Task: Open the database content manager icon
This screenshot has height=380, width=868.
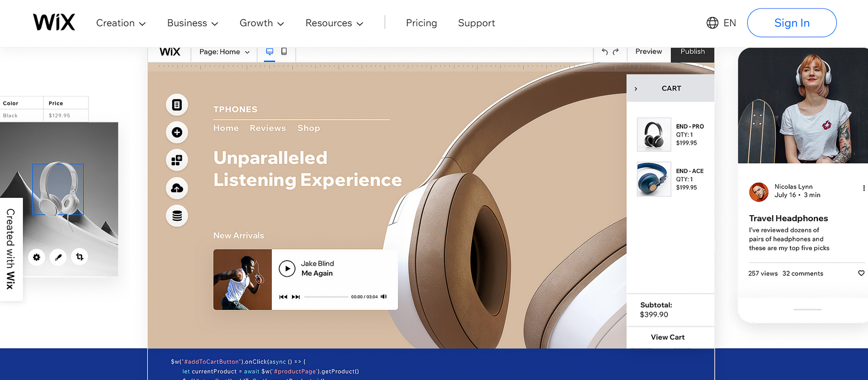Action: 177,216
